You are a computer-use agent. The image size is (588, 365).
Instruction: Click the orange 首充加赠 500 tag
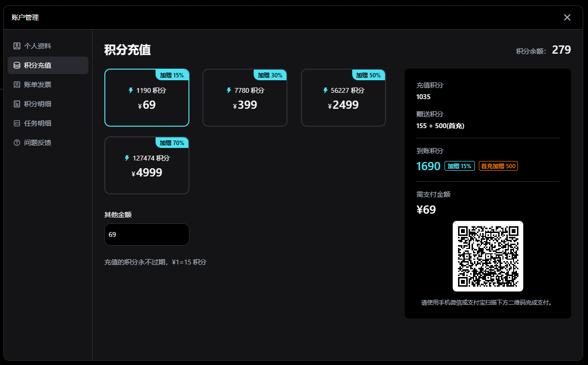tap(499, 166)
